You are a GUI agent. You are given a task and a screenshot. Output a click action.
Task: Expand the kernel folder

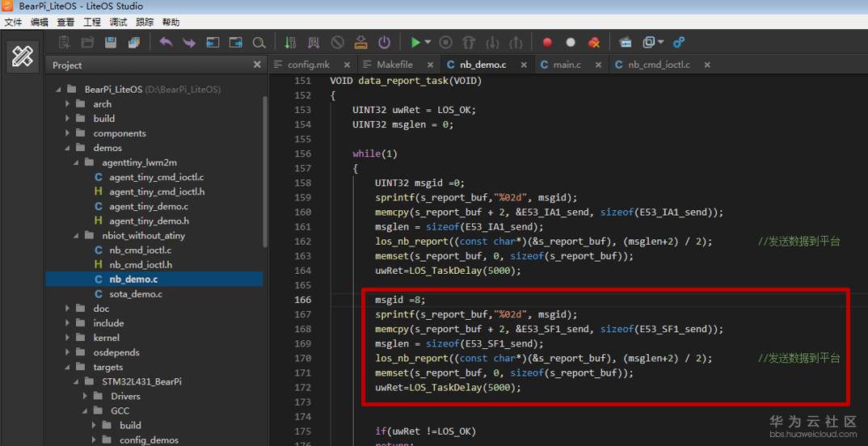pos(68,338)
